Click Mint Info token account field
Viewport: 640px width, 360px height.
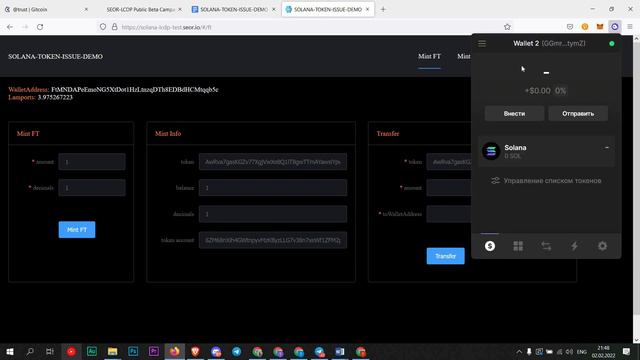point(273,240)
